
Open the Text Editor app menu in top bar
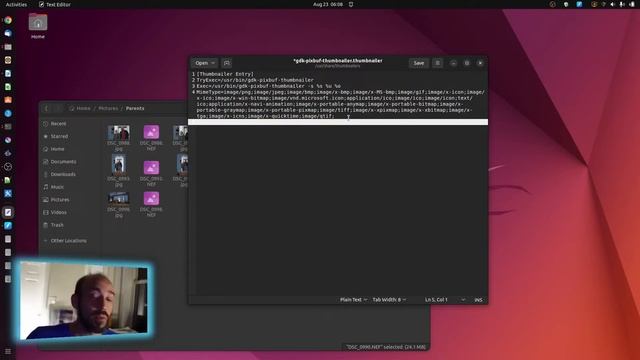54,4
